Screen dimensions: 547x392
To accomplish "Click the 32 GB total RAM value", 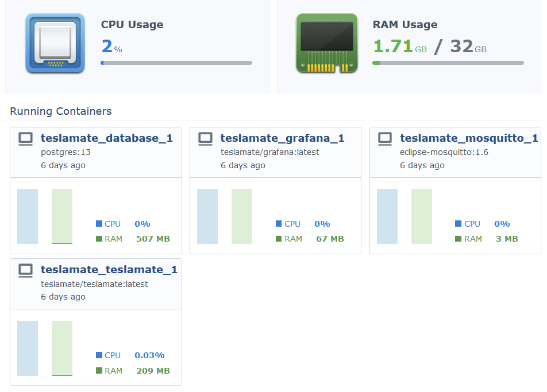I will click(x=468, y=46).
